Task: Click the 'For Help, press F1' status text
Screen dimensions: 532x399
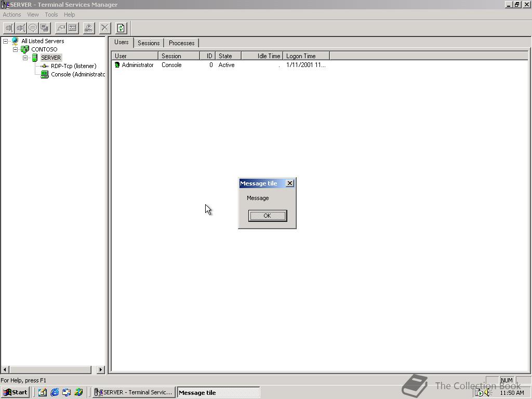Action: point(23,380)
